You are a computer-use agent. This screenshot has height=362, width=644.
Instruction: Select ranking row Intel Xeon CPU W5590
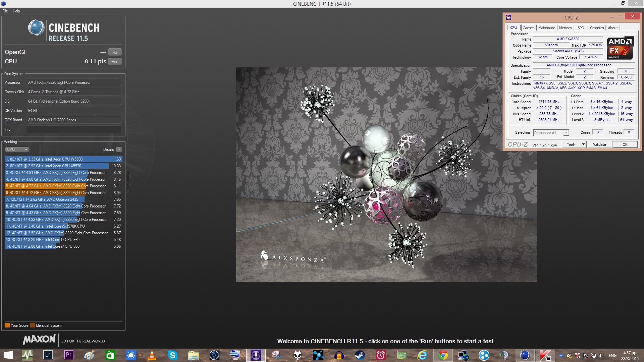point(63,159)
